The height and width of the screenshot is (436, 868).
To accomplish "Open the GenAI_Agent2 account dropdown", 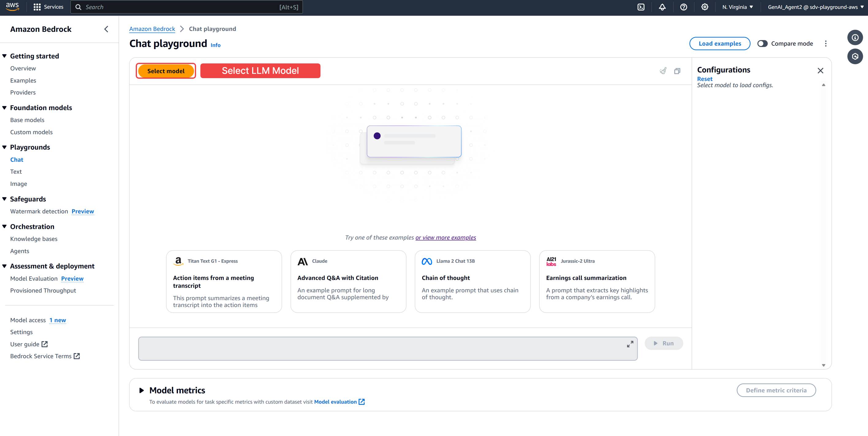I will pos(816,7).
